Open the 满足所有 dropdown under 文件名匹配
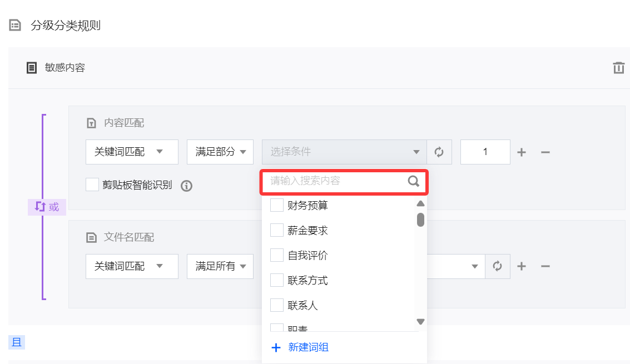 tap(220, 266)
